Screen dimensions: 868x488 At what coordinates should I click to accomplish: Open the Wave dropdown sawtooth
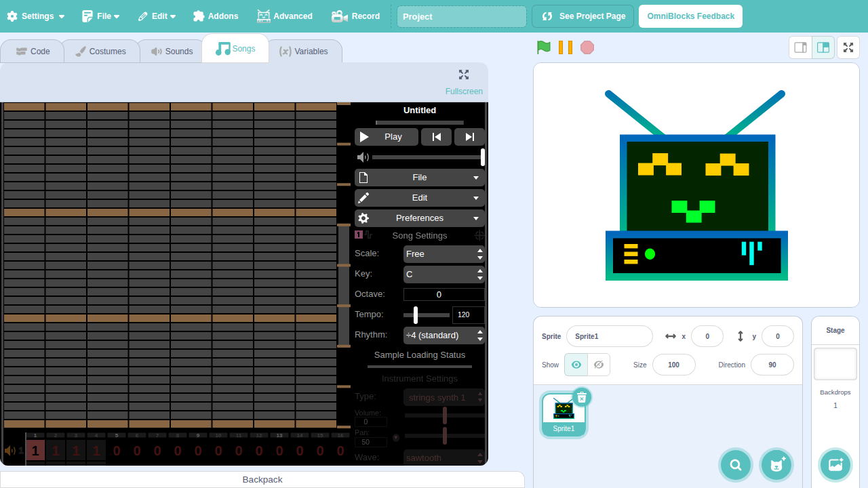pyautogui.click(x=443, y=457)
